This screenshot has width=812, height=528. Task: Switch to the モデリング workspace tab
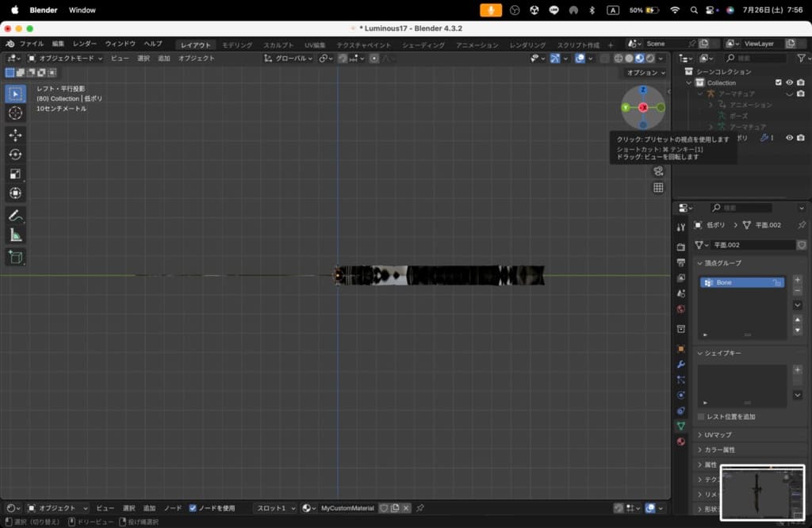pos(237,44)
